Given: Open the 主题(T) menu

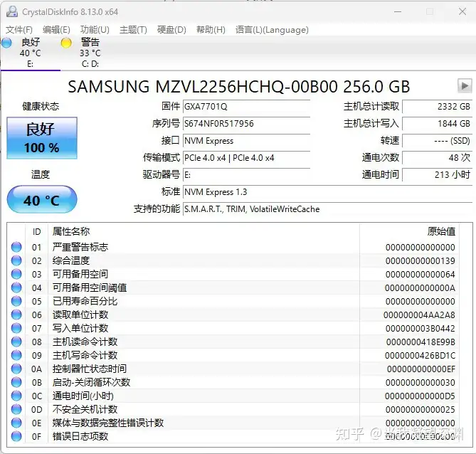Looking at the screenshot, I should (x=133, y=30).
